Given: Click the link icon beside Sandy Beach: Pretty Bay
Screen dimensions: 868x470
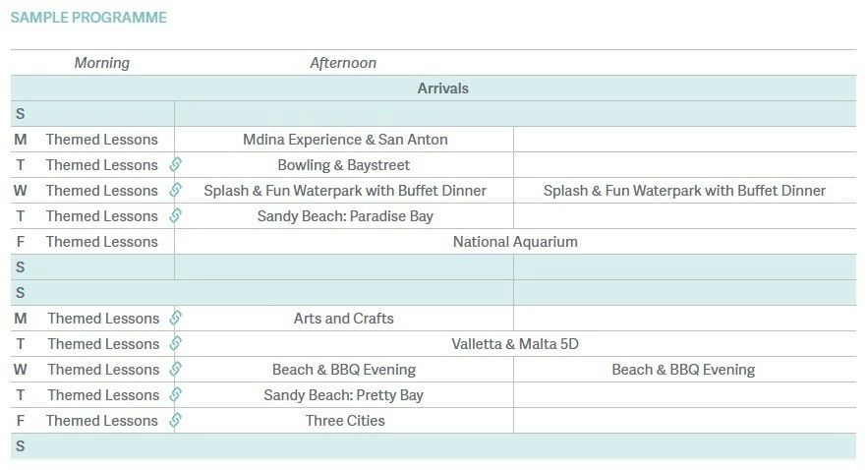Looking at the screenshot, I should coord(176,394).
